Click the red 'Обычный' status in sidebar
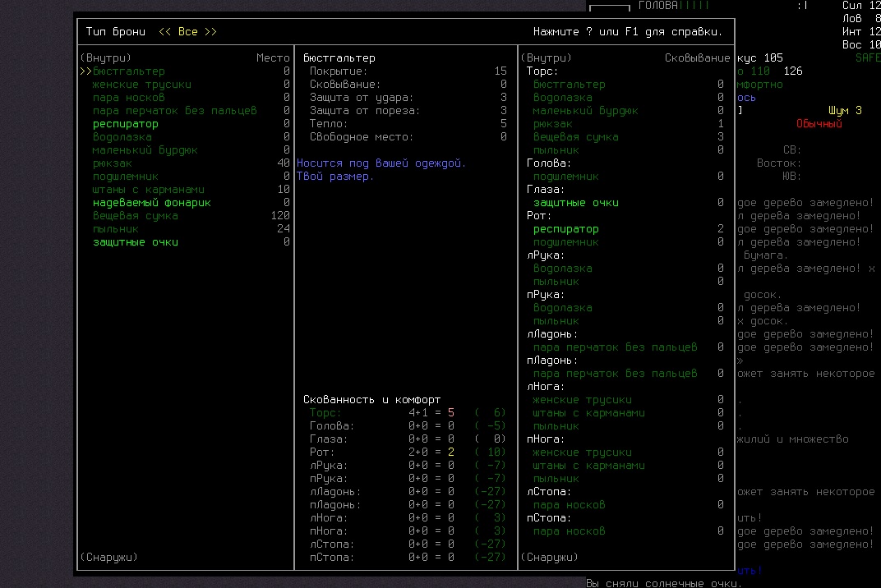 click(819, 123)
